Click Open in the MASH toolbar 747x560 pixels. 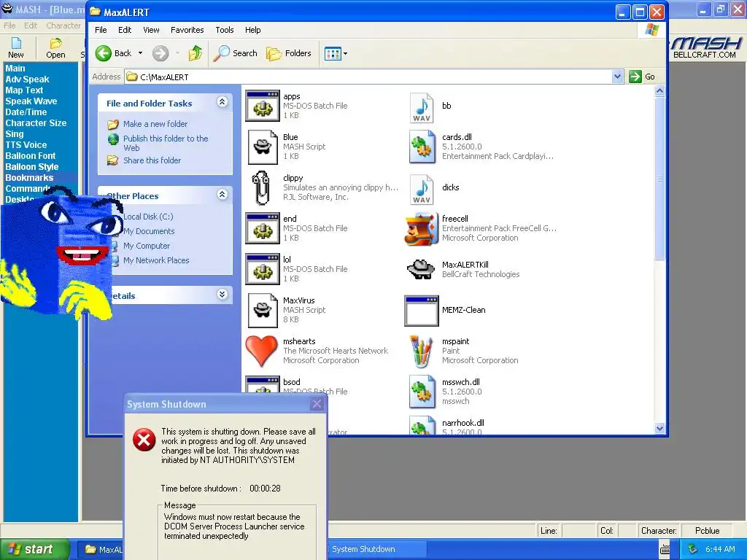(55, 47)
